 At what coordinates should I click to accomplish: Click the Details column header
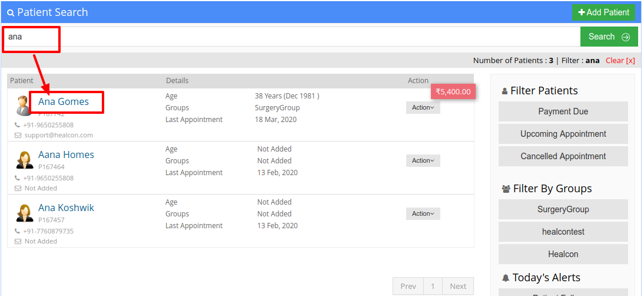coord(177,81)
